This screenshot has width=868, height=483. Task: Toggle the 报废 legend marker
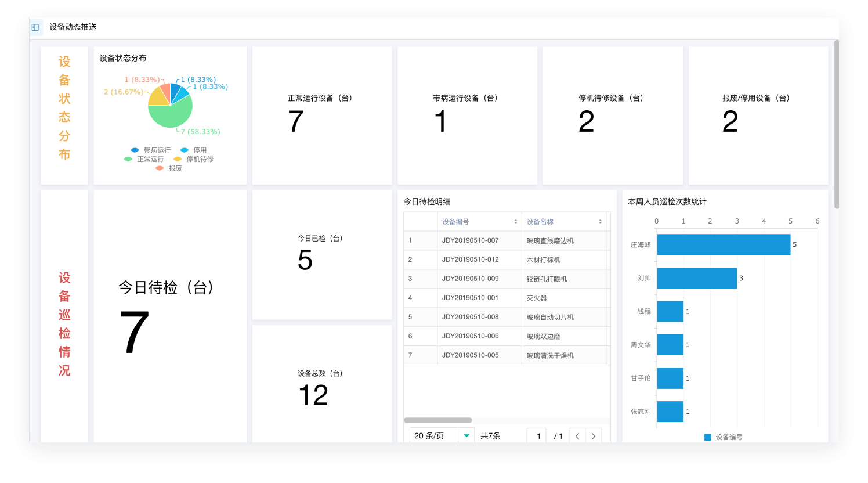pos(160,168)
